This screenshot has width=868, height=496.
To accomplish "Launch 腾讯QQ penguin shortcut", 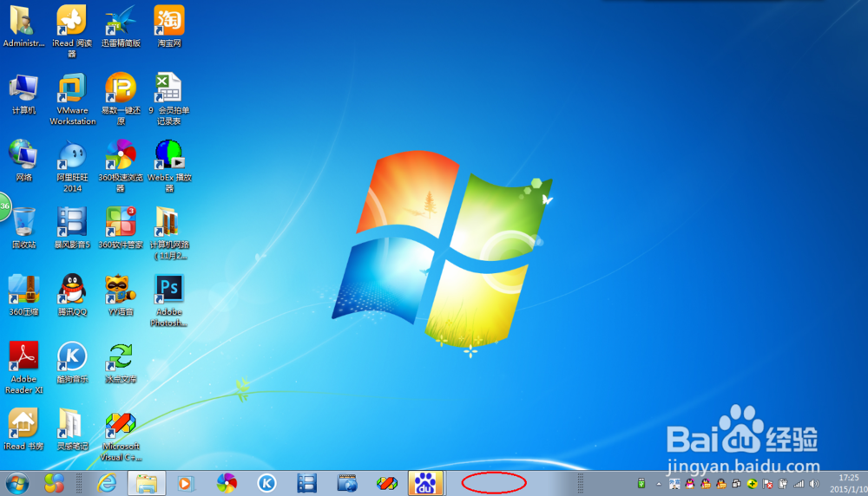I will (72, 296).
